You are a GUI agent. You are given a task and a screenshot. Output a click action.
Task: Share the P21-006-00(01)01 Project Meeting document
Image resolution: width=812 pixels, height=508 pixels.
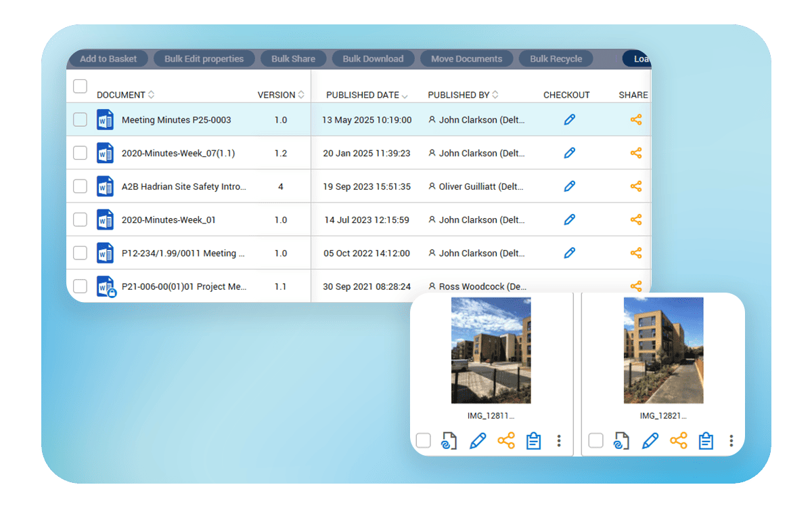coord(635,287)
